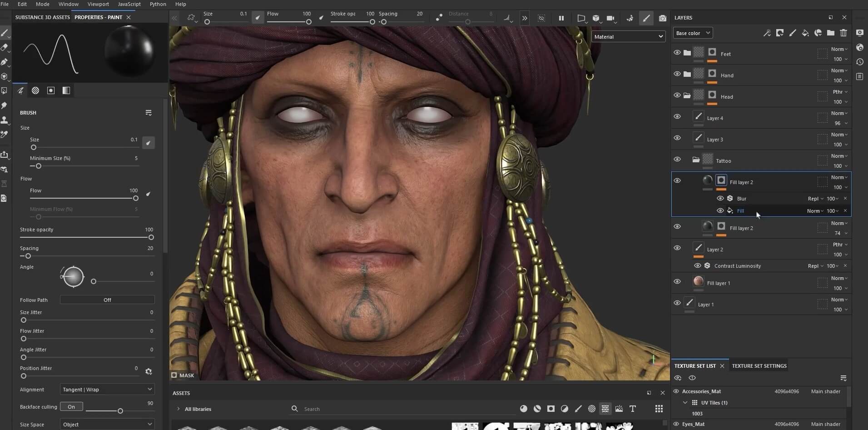This screenshot has height=430, width=868.
Task: Open the Base color channel dropdown
Action: tap(692, 33)
